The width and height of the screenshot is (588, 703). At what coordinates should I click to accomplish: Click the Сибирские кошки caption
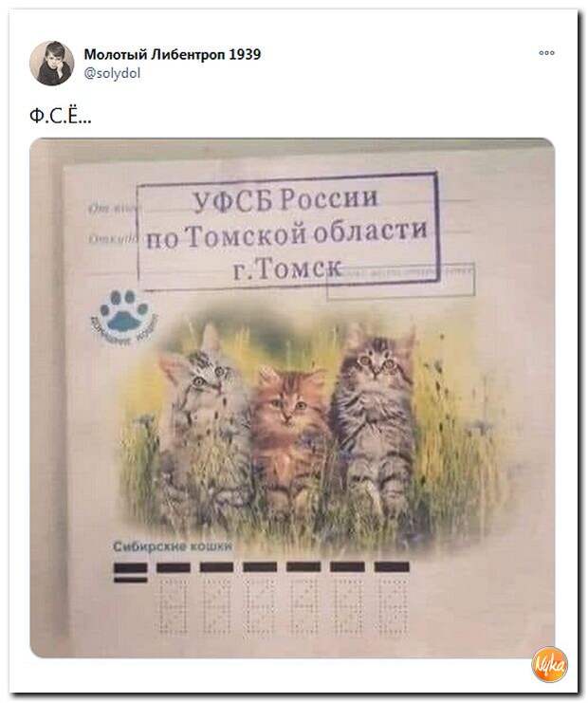click(x=173, y=546)
